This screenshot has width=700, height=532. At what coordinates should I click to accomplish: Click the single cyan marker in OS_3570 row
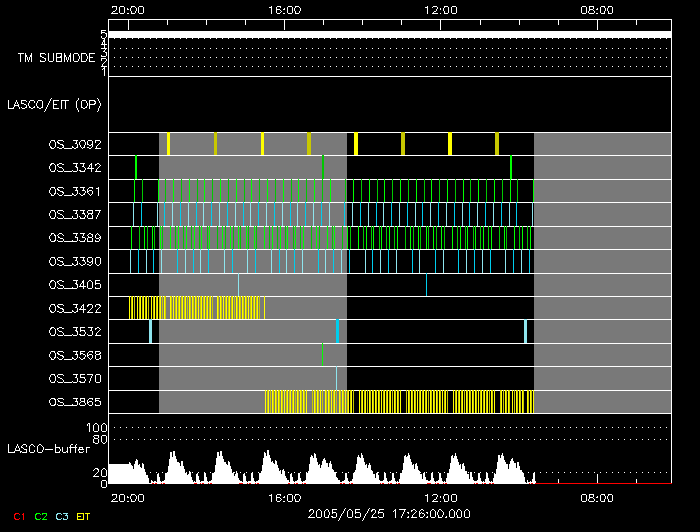[336, 378]
